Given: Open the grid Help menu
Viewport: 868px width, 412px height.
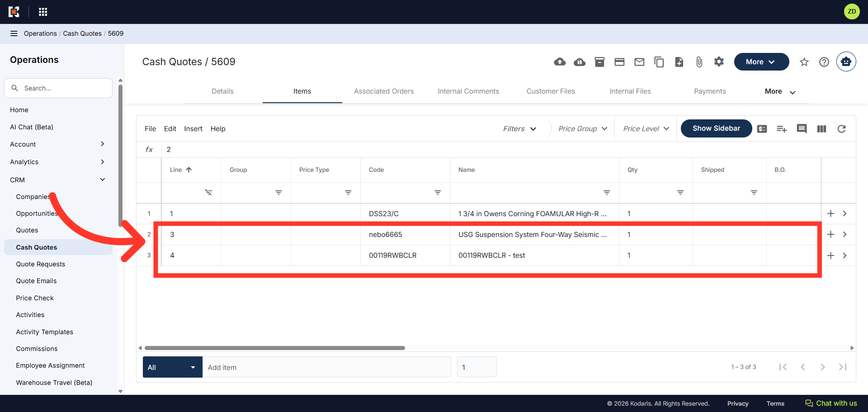Looking at the screenshot, I should pos(218,129).
